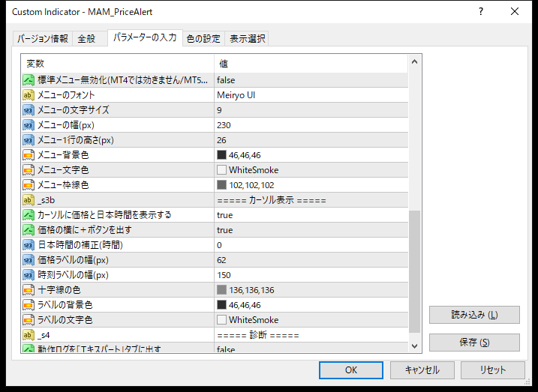
Task: Click the color icon beside ラベルの文字色
Action: (x=29, y=320)
